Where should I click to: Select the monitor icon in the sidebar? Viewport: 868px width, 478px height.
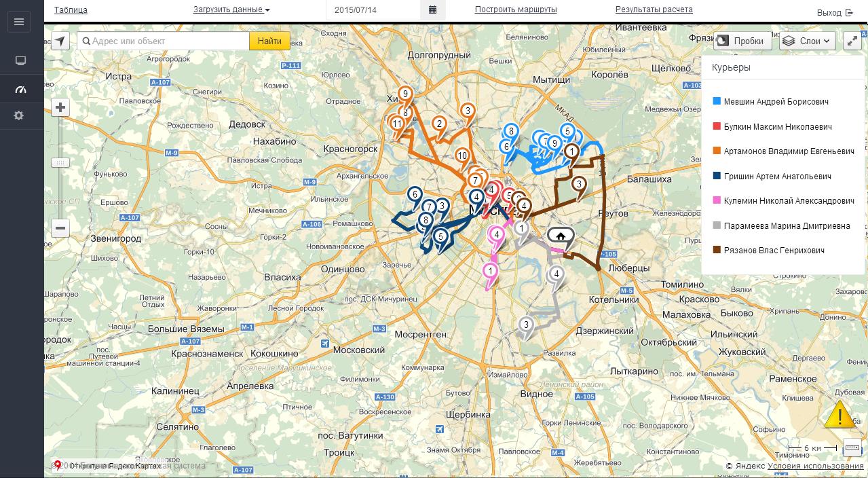click(20, 61)
